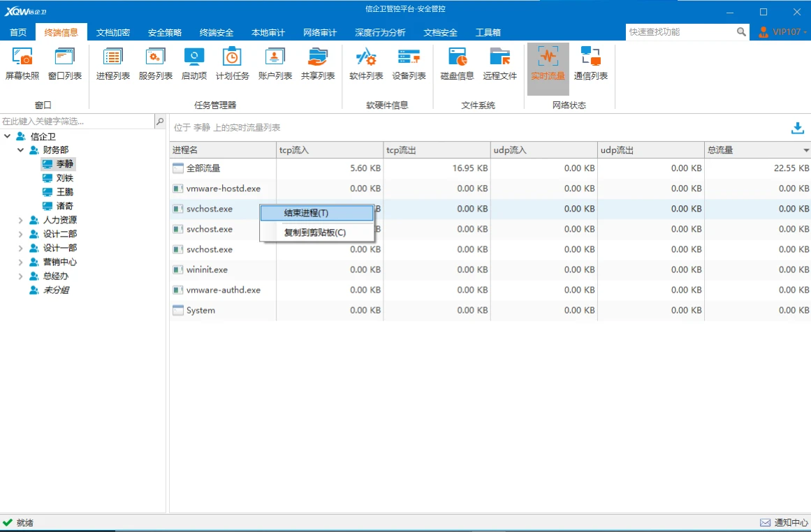Click the 就绪 status checkmark icon

[7, 523]
